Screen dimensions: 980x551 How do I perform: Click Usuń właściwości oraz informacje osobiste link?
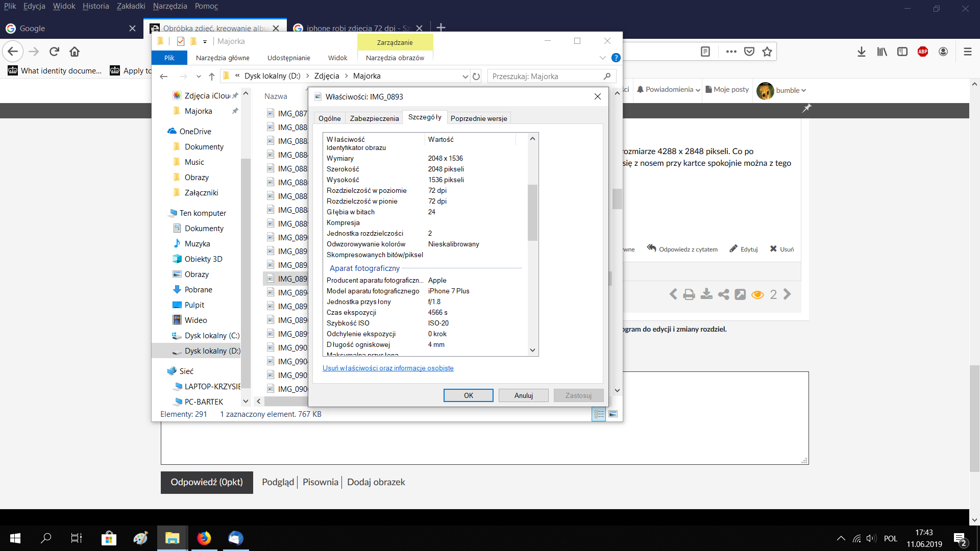pyautogui.click(x=388, y=368)
